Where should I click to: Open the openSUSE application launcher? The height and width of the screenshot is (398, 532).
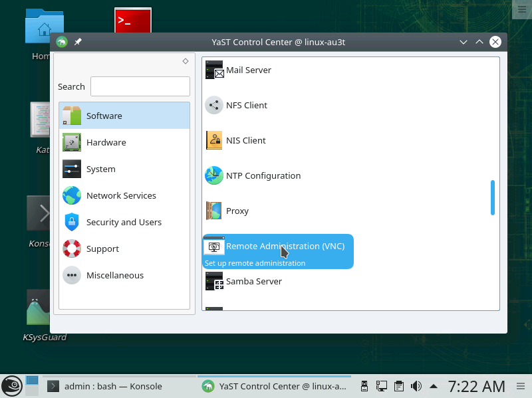[12, 386]
